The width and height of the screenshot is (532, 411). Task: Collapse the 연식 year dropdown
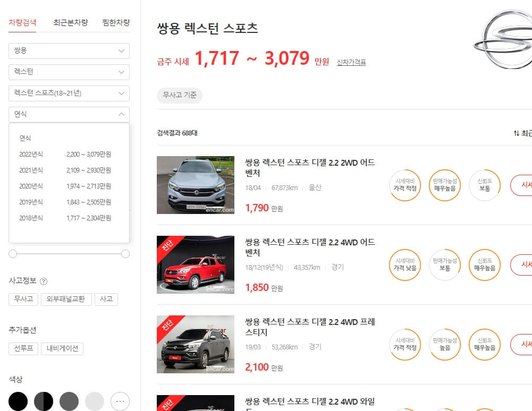[69, 115]
